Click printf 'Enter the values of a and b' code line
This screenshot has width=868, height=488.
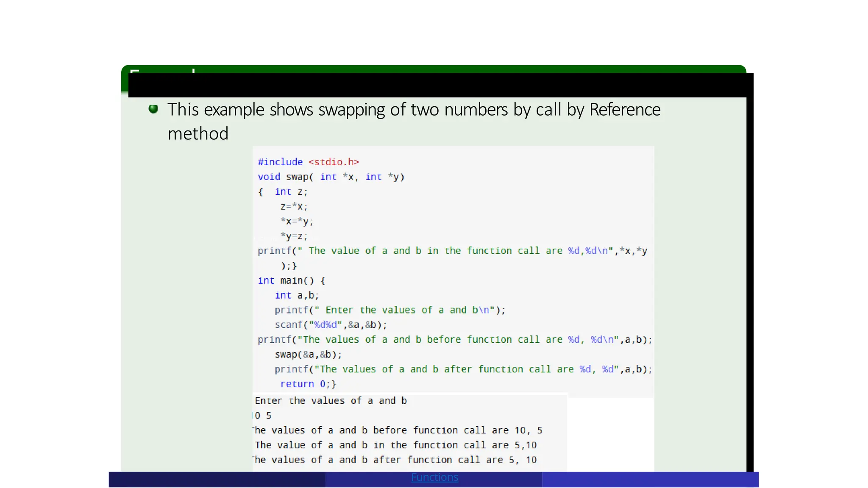(x=390, y=310)
